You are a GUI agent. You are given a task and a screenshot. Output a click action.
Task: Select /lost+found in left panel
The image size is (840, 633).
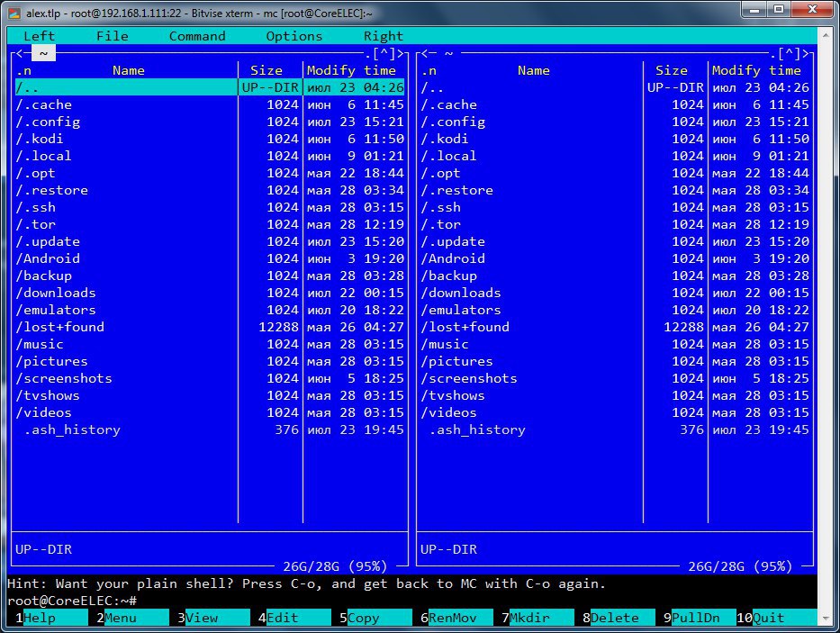click(x=210, y=327)
